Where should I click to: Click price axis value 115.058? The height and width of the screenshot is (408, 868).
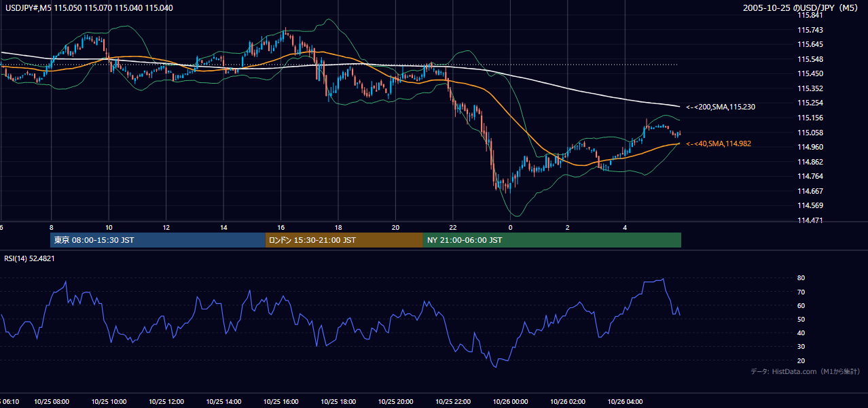tap(810, 133)
